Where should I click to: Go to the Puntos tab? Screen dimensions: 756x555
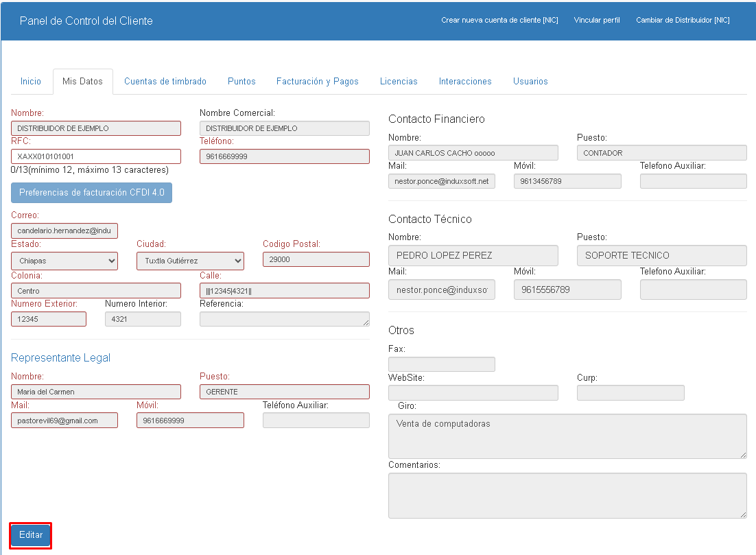[x=241, y=81]
